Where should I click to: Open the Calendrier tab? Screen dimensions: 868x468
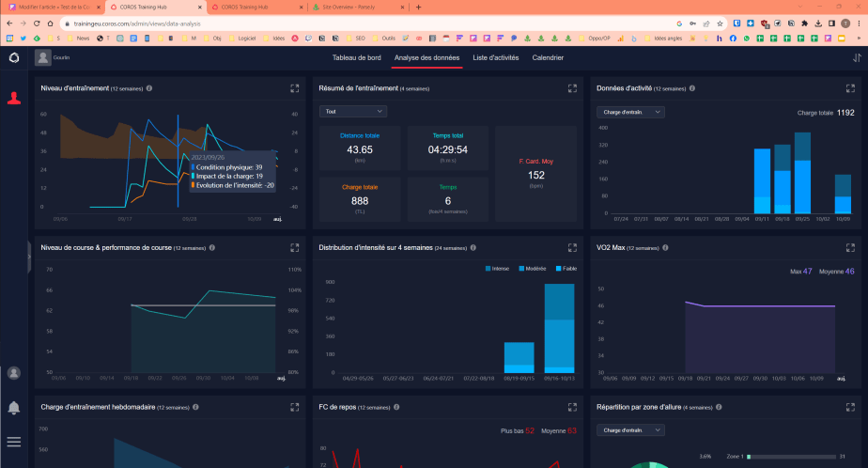548,57
